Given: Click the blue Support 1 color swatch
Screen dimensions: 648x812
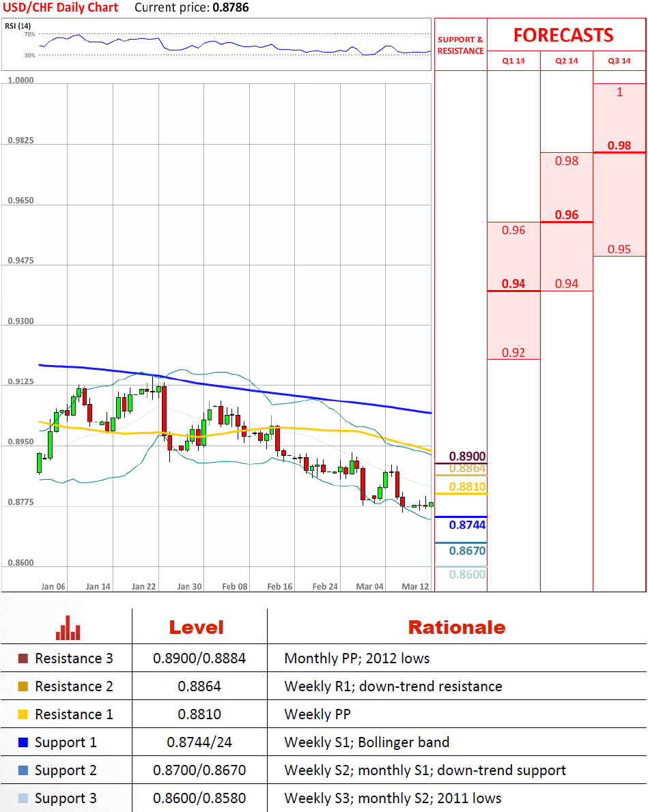Looking at the screenshot, I should click(x=23, y=742).
